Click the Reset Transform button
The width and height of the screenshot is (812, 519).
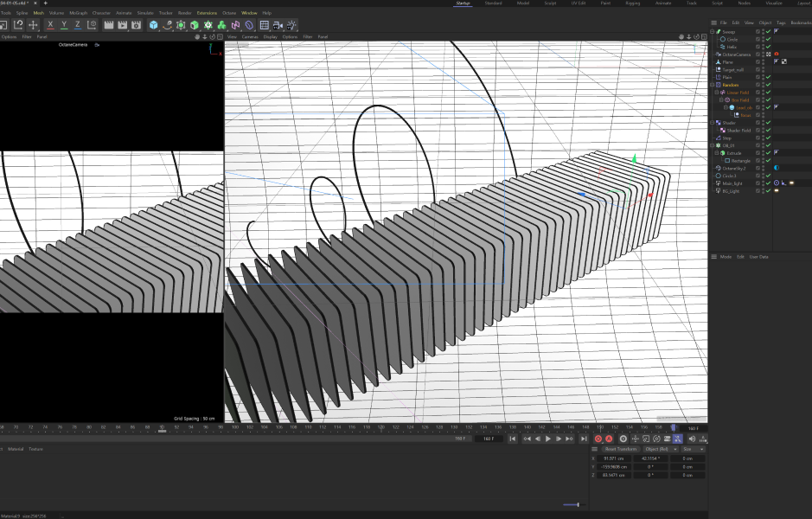click(620, 449)
